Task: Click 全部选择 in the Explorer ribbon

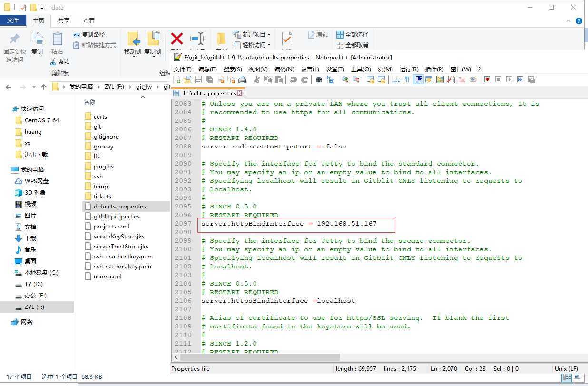Action: 353,35
